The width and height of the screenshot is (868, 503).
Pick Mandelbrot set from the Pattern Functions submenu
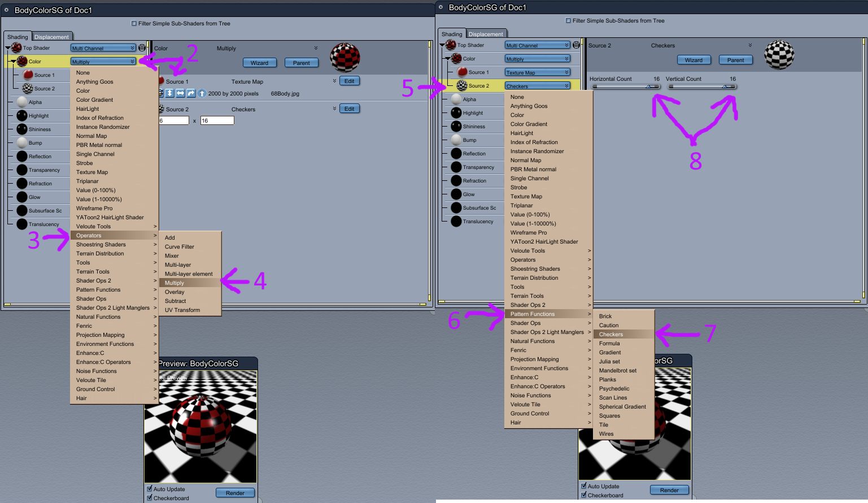click(623, 371)
